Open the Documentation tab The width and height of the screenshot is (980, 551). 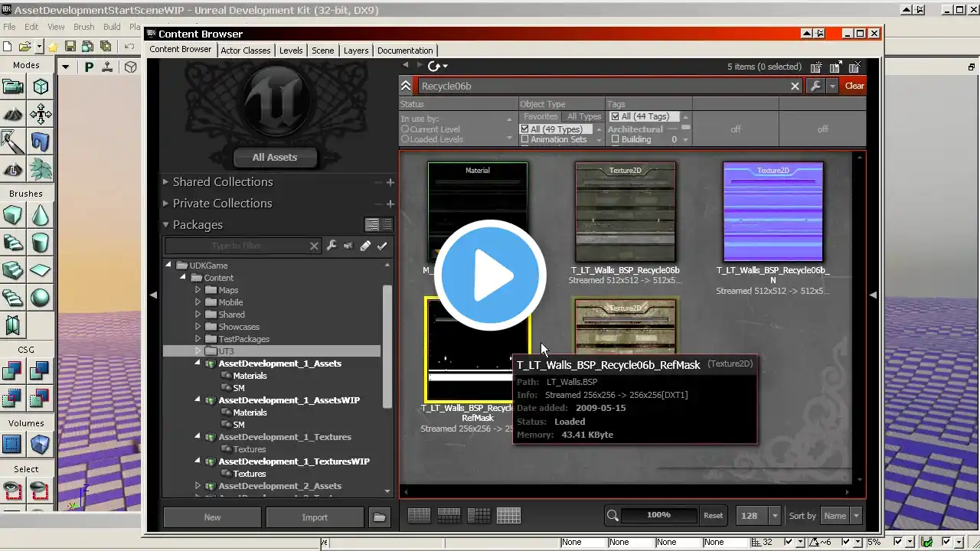pos(405,51)
